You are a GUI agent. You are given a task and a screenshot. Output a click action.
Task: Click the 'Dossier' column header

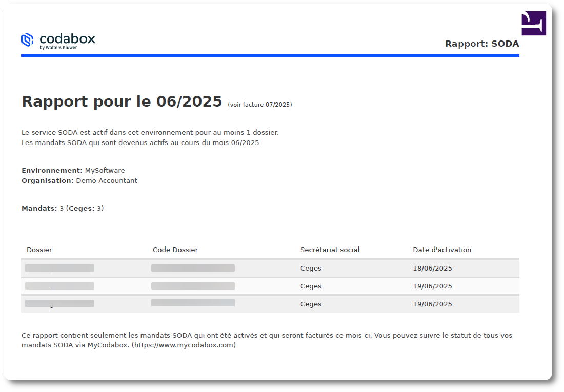click(x=39, y=250)
